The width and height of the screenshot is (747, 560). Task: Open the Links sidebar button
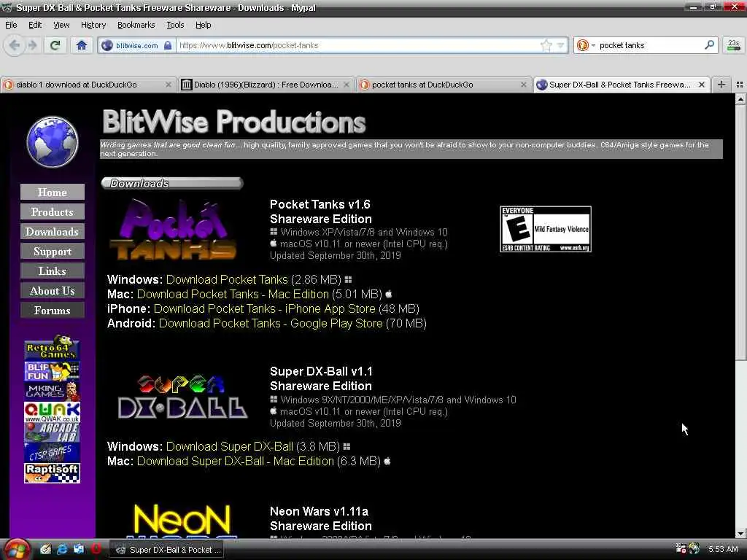53,271
